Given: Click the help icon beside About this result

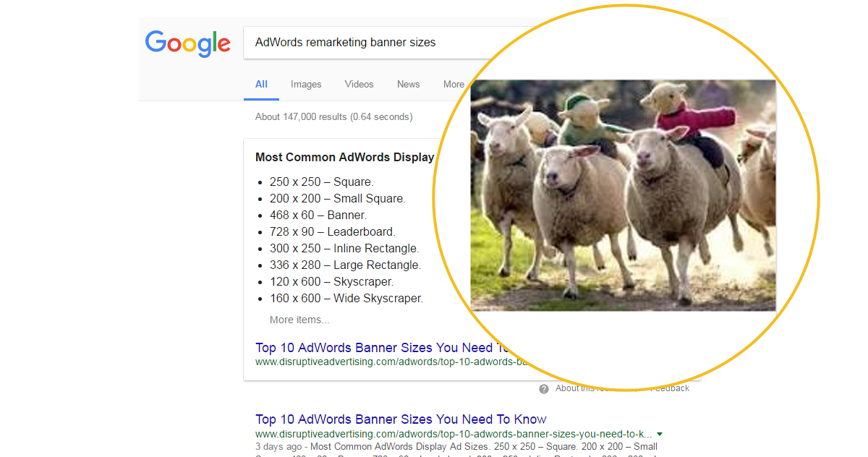Looking at the screenshot, I should [x=544, y=389].
